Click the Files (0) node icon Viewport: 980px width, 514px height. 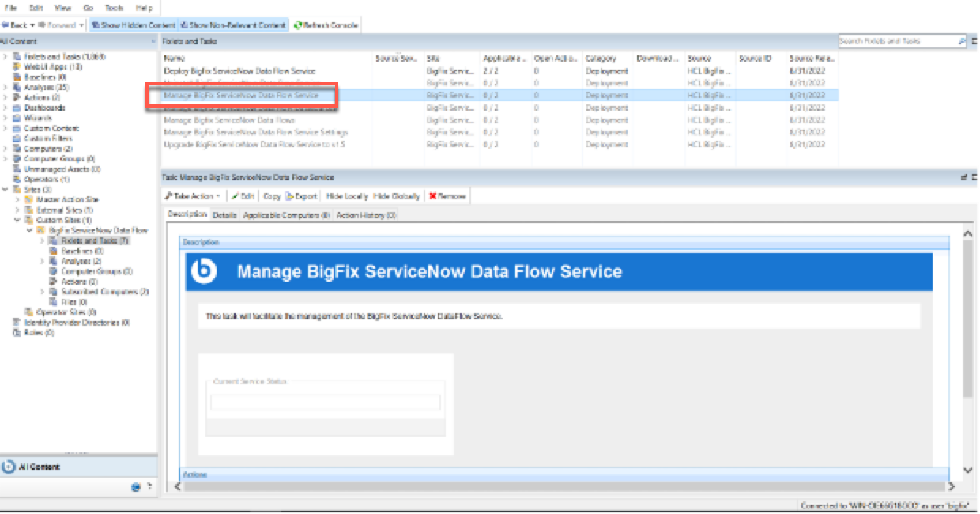(x=54, y=302)
